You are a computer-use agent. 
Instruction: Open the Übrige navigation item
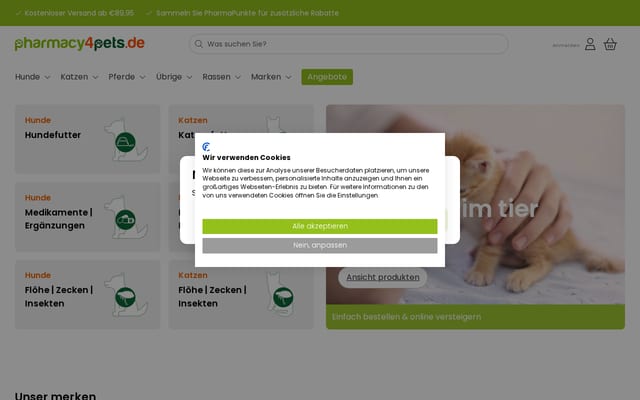click(169, 77)
